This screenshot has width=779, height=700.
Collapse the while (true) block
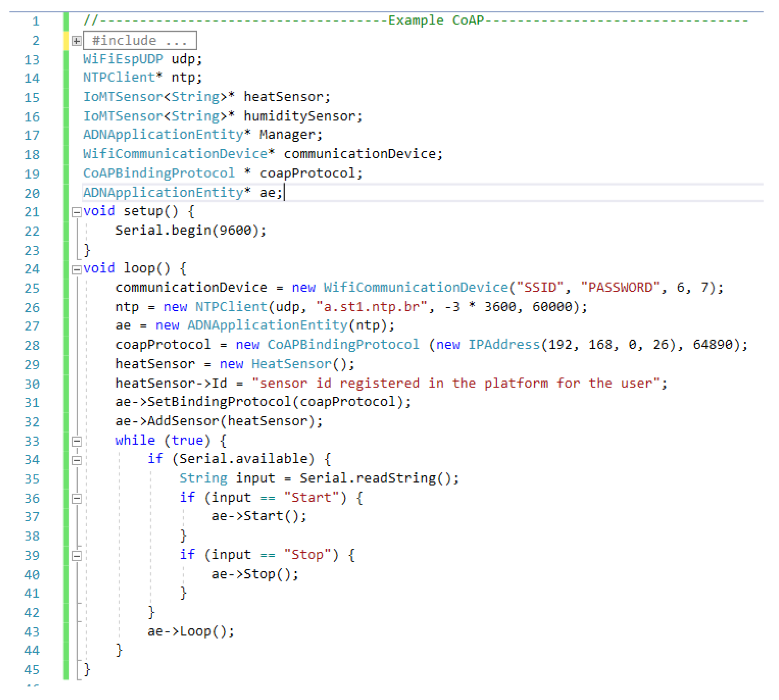point(76,441)
